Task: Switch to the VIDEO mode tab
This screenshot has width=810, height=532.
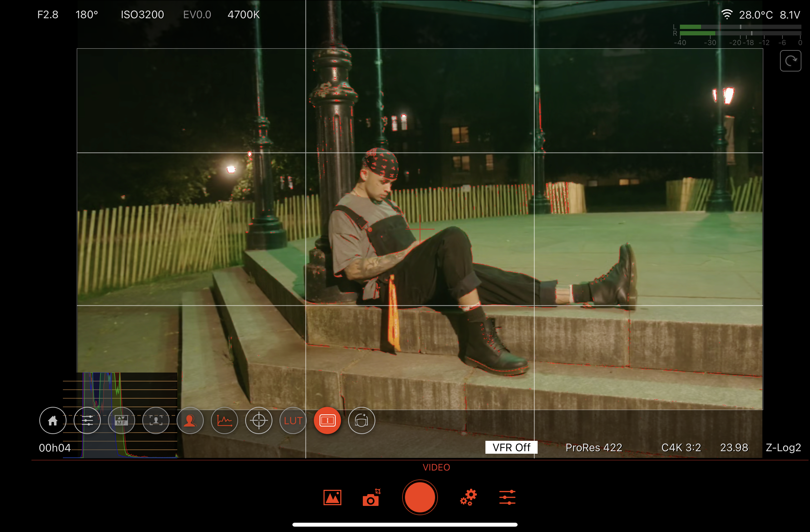Action: (437, 467)
